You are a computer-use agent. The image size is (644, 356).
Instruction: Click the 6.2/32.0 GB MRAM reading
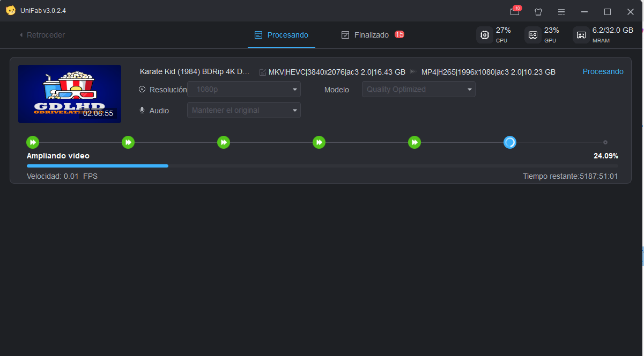(613, 30)
